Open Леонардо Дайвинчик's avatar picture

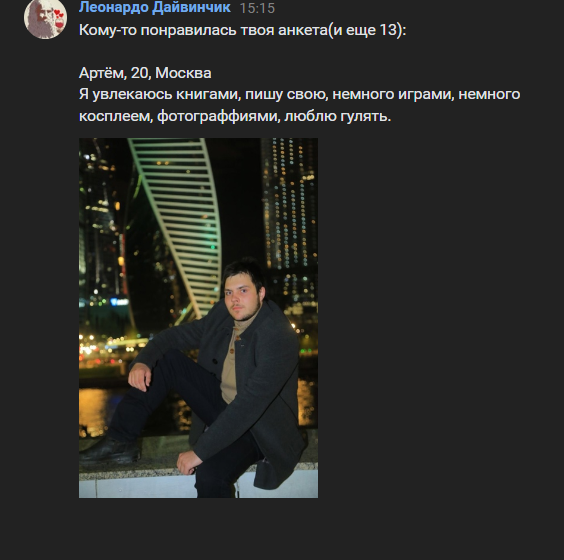[45, 18]
